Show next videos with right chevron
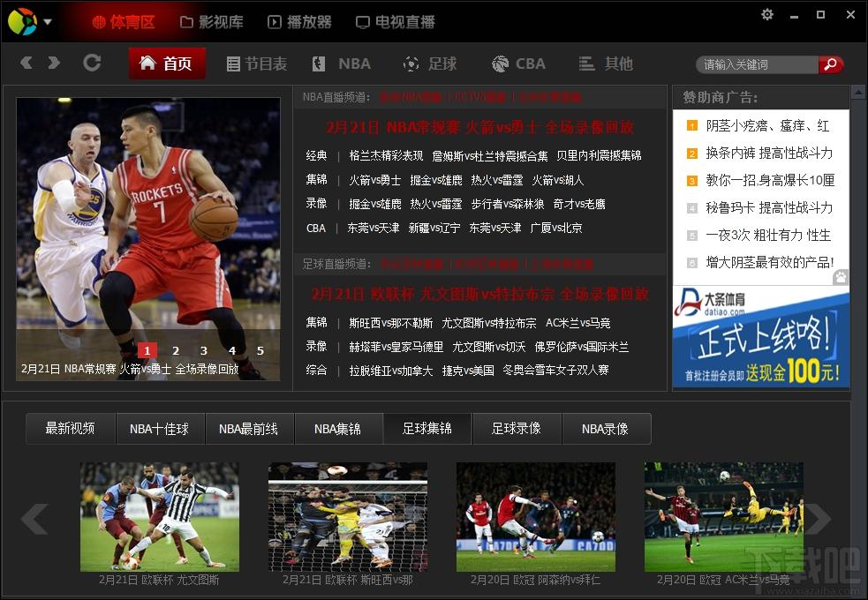The width and height of the screenshot is (868, 600). coord(818,519)
